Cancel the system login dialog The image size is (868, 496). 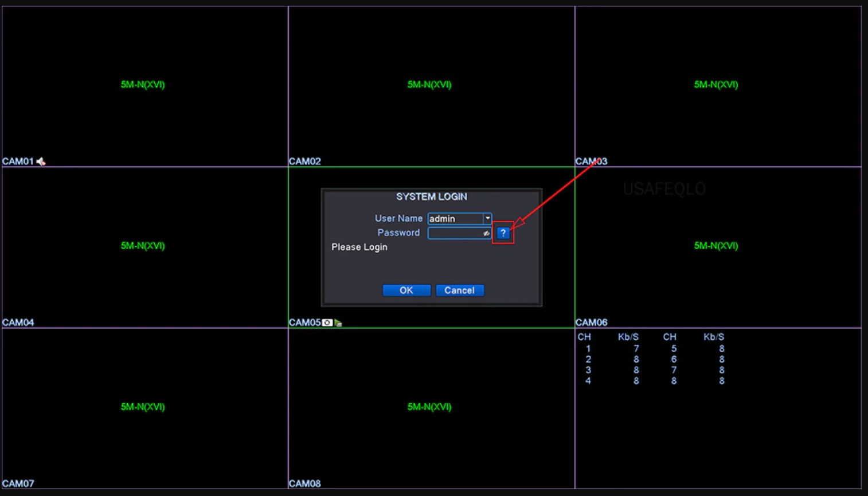point(459,290)
